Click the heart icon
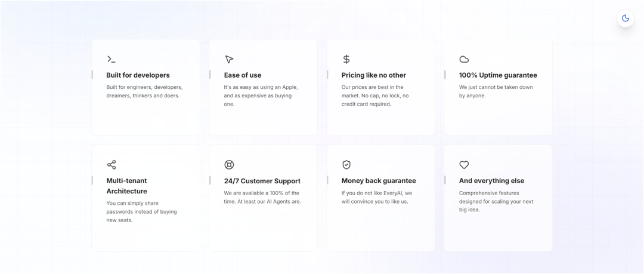The width and height of the screenshot is (644, 274). 464,165
